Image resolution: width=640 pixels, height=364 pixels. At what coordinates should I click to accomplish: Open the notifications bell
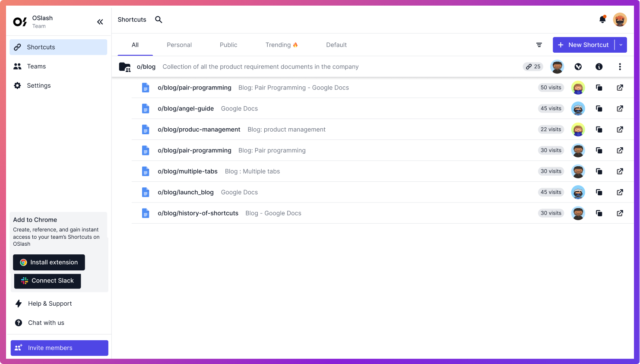(x=602, y=19)
